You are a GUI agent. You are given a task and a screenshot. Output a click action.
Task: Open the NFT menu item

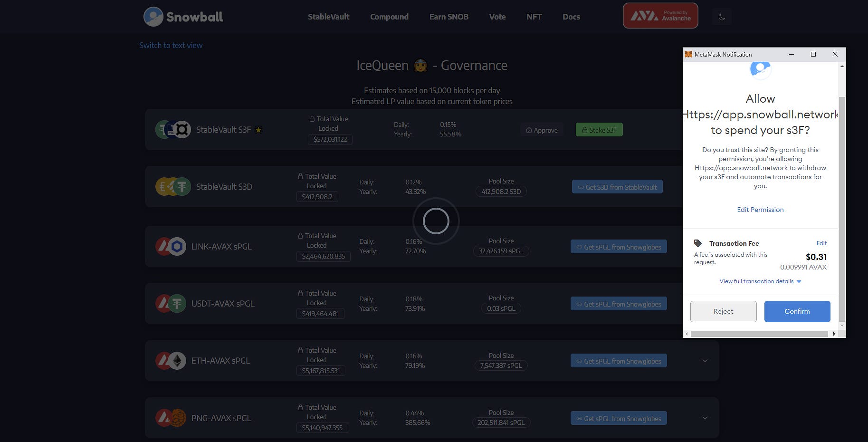coord(534,17)
